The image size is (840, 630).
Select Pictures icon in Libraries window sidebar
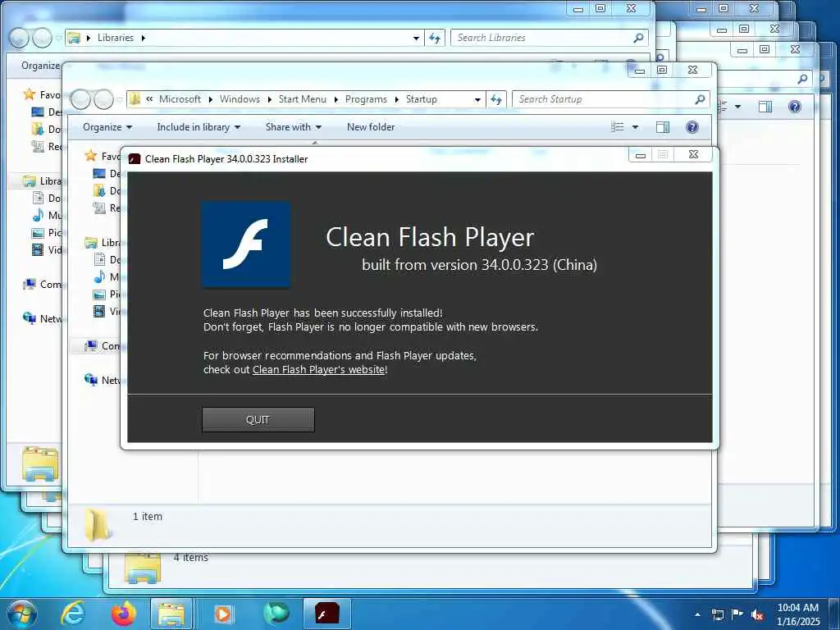click(38, 232)
